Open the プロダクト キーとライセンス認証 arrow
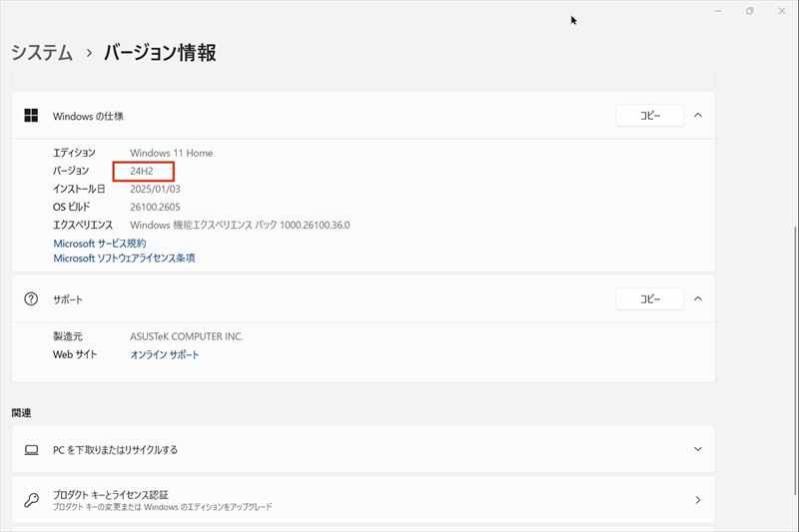799x532 pixels. pos(698,500)
